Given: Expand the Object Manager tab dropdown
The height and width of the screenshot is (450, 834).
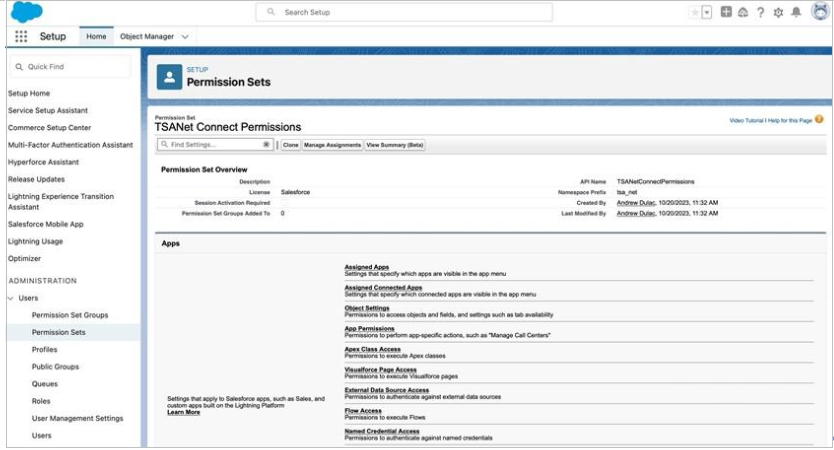Looking at the screenshot, I should click(x=185, y=37).
